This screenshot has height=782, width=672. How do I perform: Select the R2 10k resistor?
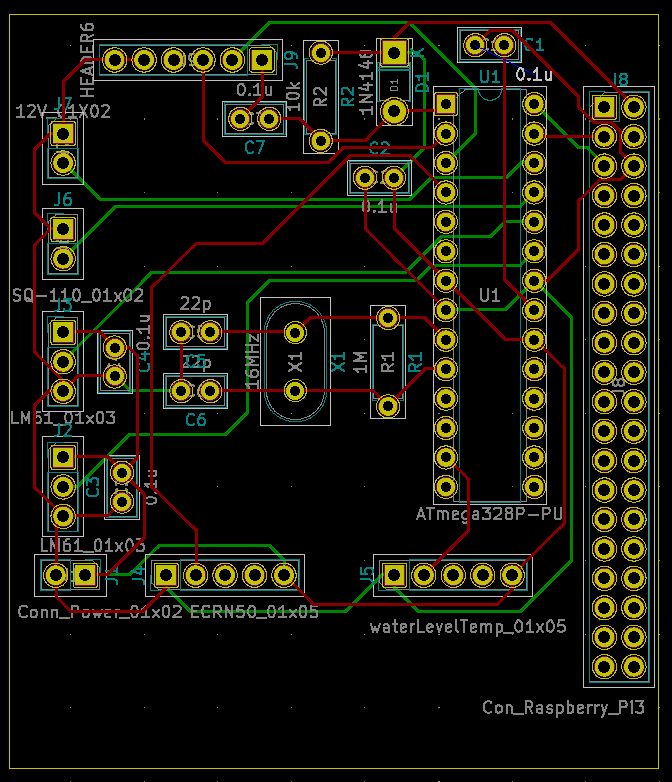pos(321,96)
